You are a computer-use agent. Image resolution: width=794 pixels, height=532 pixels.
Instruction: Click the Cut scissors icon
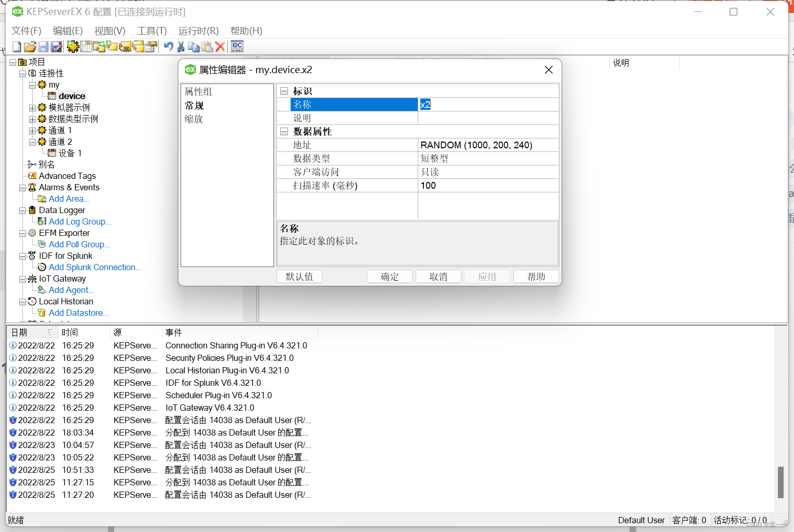point(181,47)
